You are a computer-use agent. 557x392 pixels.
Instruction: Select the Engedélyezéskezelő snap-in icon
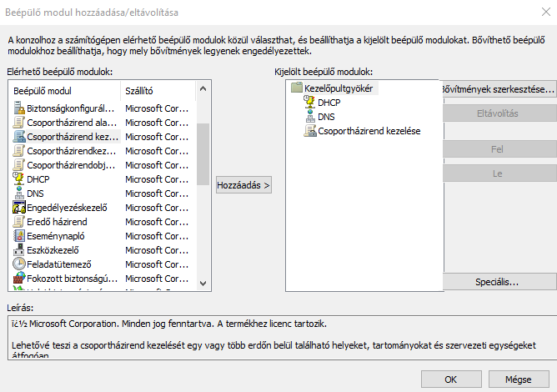pyautogui.click(x=19, y=208)
